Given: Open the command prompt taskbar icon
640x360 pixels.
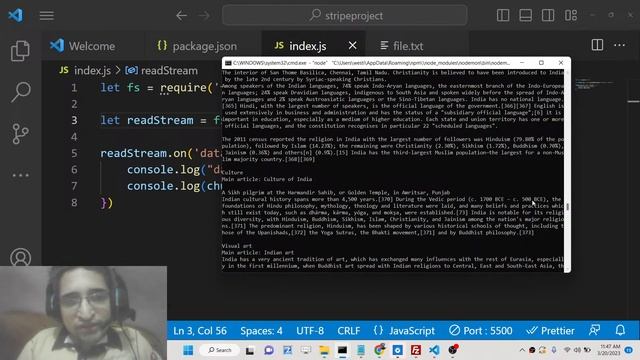Looking at the screenshot, I should [342, 350].
